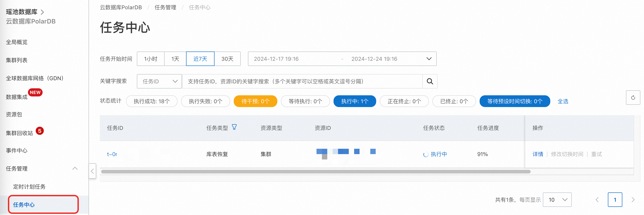
Task: Click the next page arrow
Action: point(633,199)
